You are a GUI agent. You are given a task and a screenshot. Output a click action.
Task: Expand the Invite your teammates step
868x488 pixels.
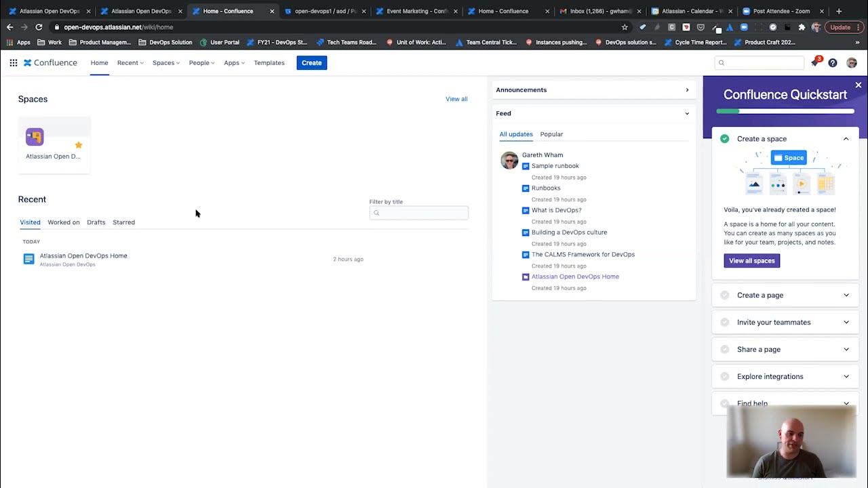785,322
